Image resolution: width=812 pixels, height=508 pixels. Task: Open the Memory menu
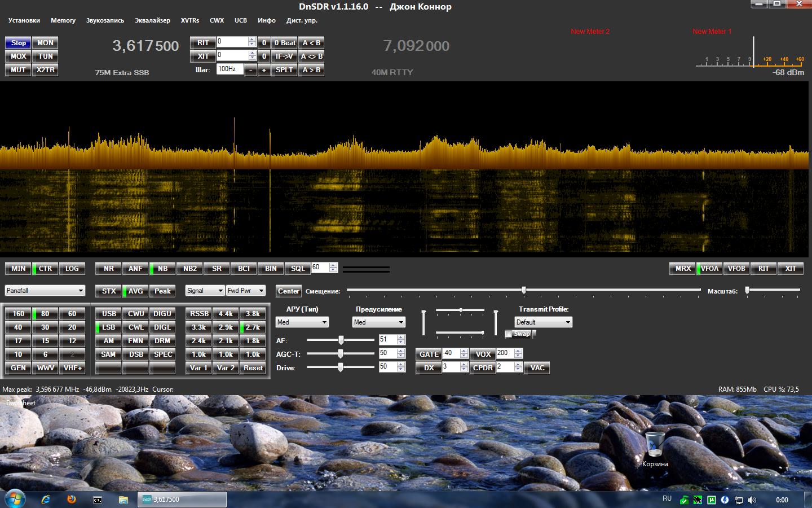click(63, 20)
